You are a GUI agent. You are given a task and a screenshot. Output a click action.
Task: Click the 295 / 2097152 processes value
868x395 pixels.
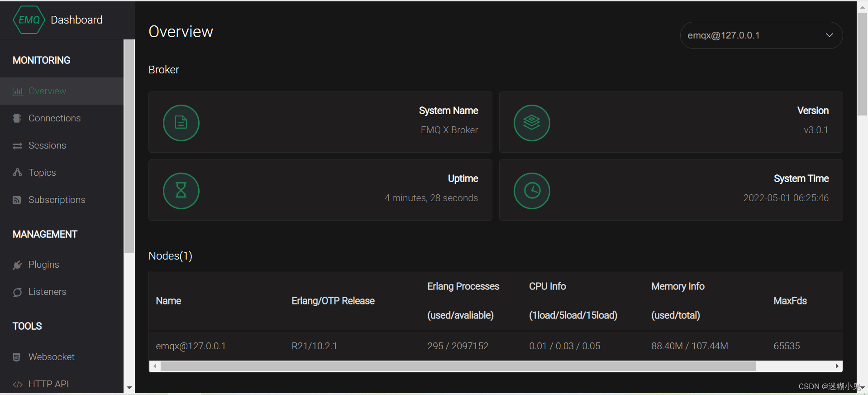point(458,346)
